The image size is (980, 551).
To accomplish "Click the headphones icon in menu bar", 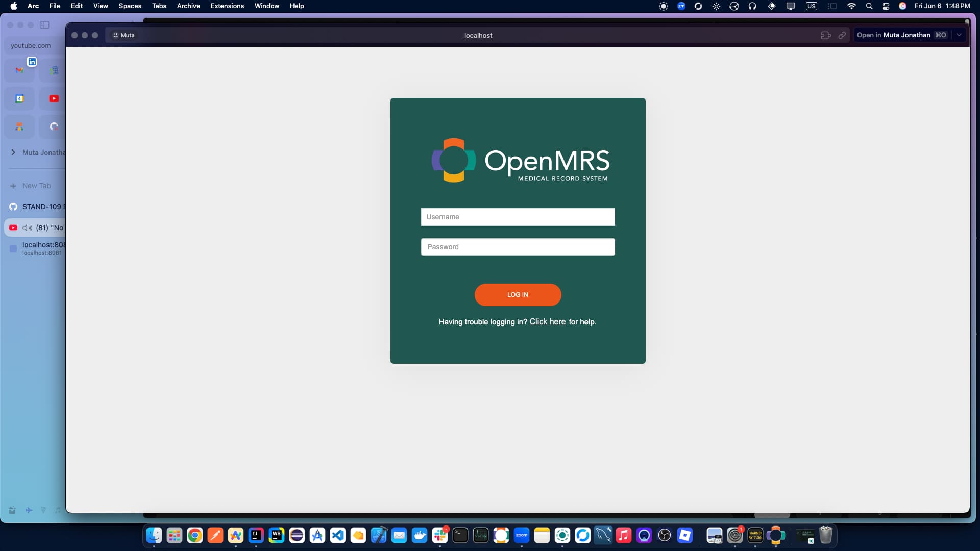I will tap(752, 6).
